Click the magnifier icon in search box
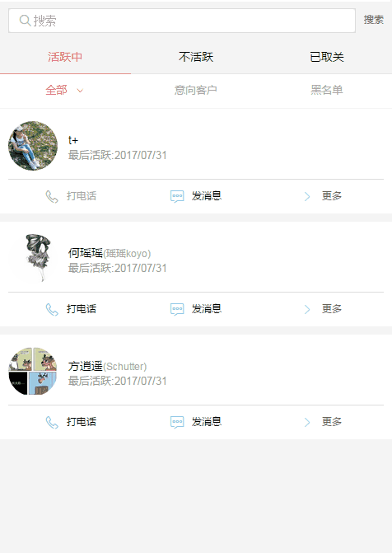Screen dimensions: 392x553 25,21
